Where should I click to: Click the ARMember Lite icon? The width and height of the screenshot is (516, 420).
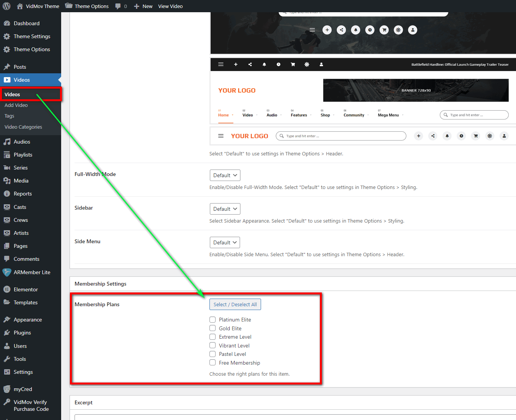[7, 272]
